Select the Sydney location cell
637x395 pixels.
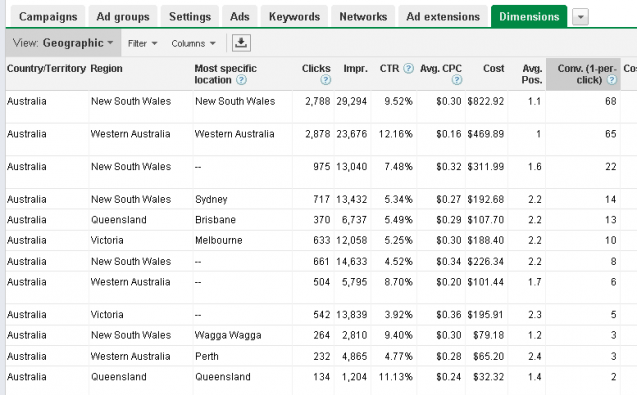coord(211,199)
